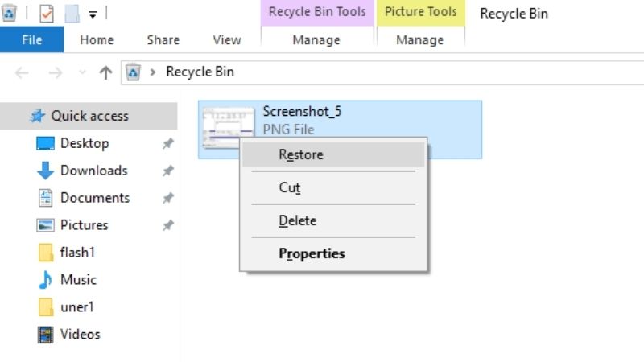Click the Recycle Bin address bar field
Viewport: 644px width, 362px height.
pos(383,72)
